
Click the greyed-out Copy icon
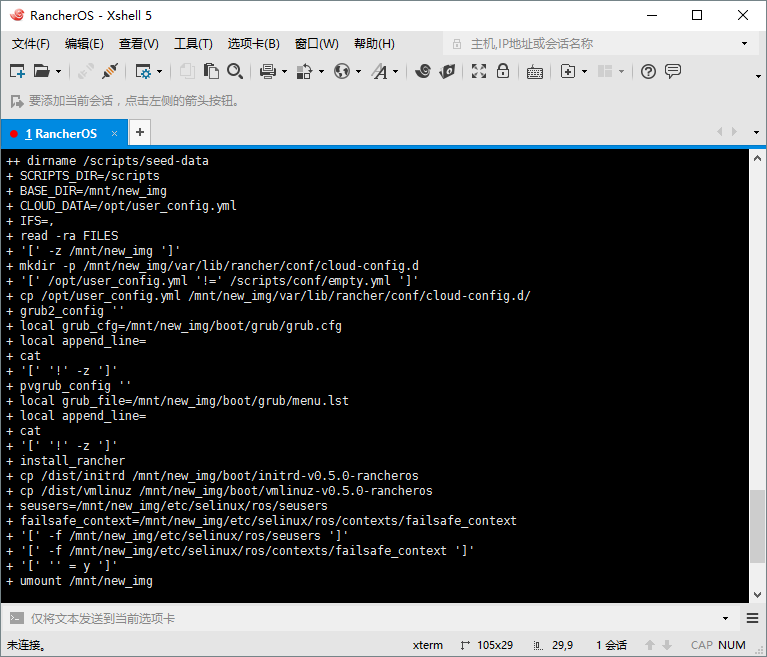point(186,71)
